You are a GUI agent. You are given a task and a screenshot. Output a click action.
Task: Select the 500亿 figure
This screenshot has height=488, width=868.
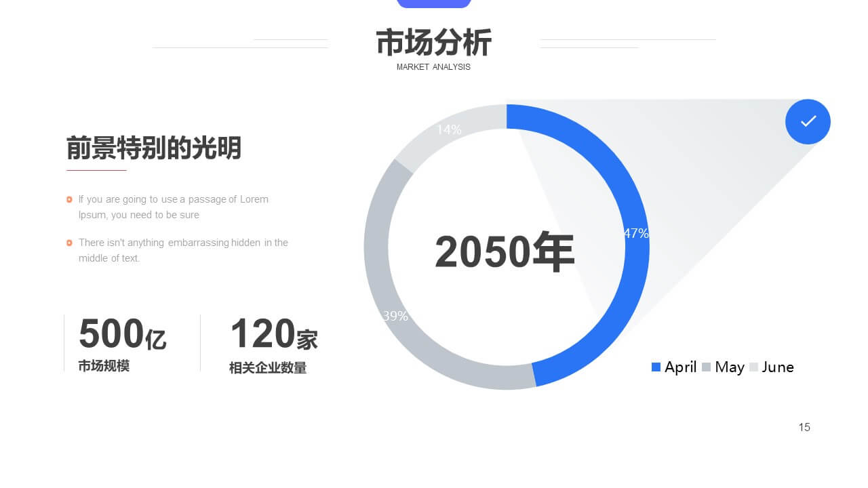(123, 333)
